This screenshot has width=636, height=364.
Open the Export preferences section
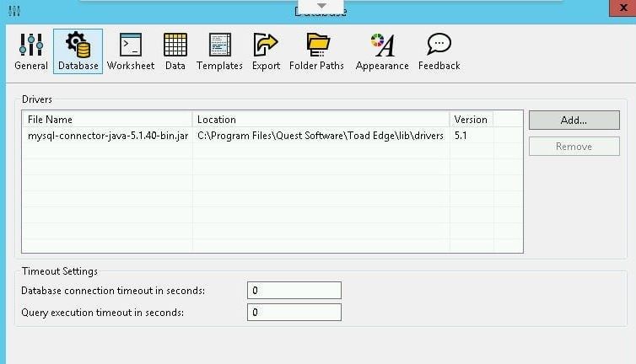(266, 51)
